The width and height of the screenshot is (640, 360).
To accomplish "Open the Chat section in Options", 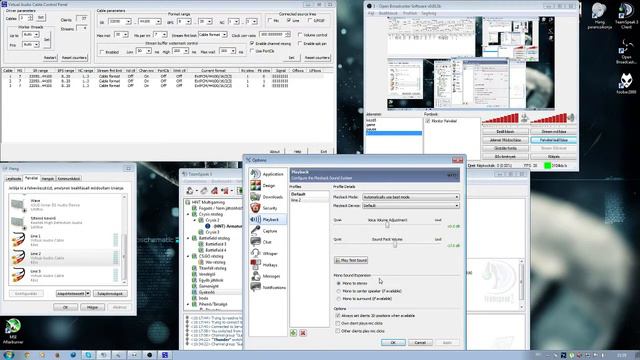I will (267, 242).
